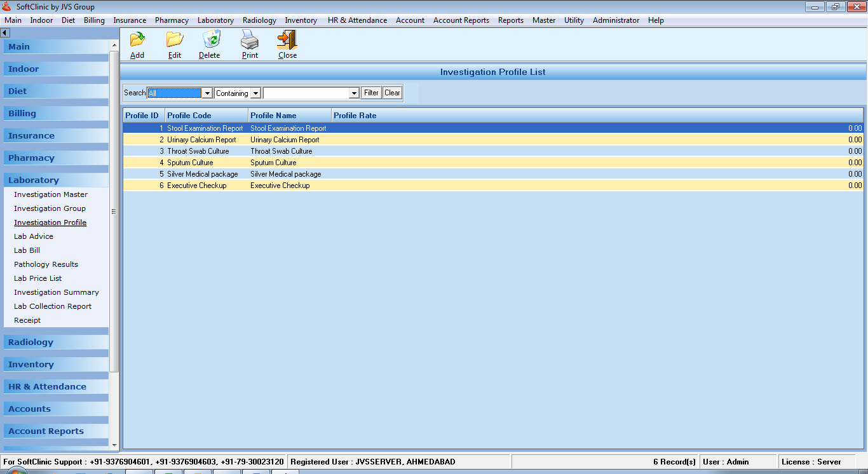
Task: Open the Pharmacy menu in menu bar
Action: point(172,20)
